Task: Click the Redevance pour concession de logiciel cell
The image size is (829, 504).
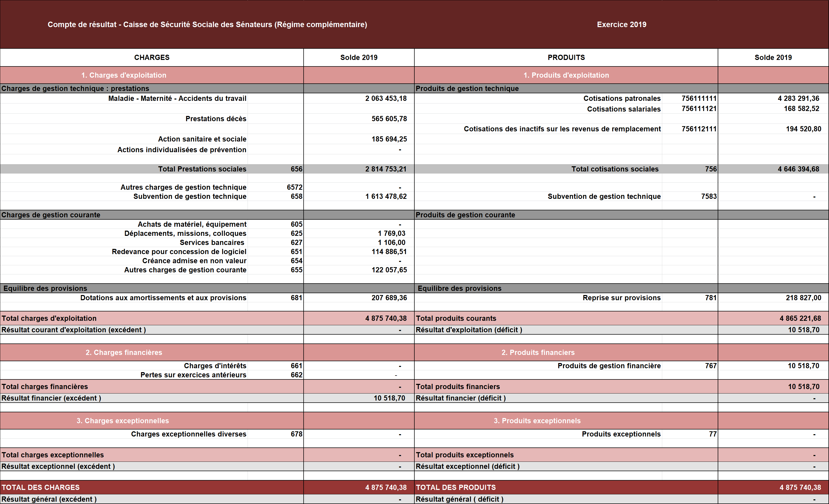Action: [x=179, y=252]
